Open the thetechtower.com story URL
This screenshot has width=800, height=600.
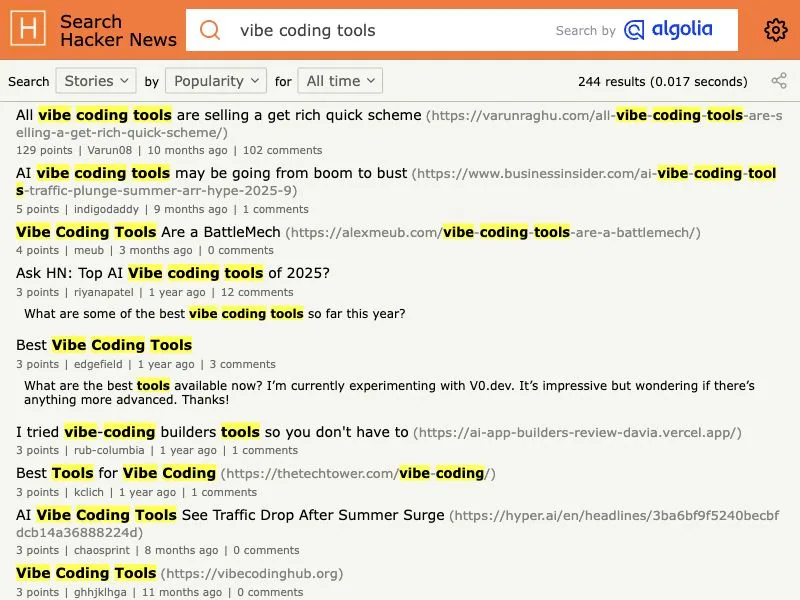pos(358,473)
